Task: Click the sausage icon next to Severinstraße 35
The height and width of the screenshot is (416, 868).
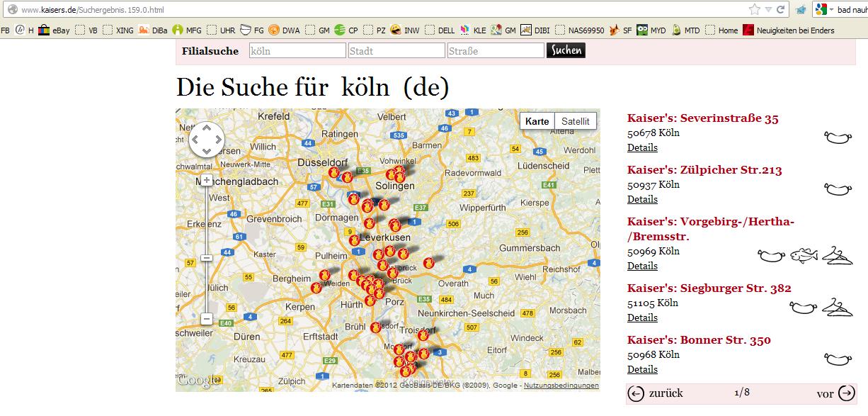Action: point(838,137)
